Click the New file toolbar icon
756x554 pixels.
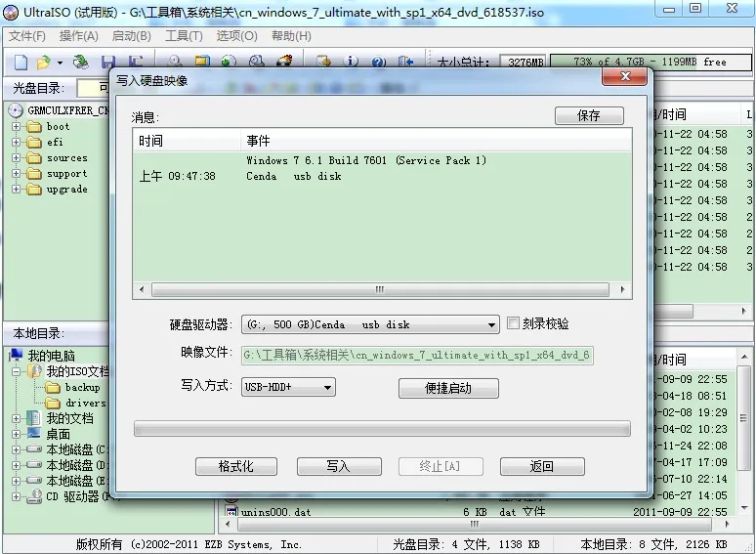[21, 62]
